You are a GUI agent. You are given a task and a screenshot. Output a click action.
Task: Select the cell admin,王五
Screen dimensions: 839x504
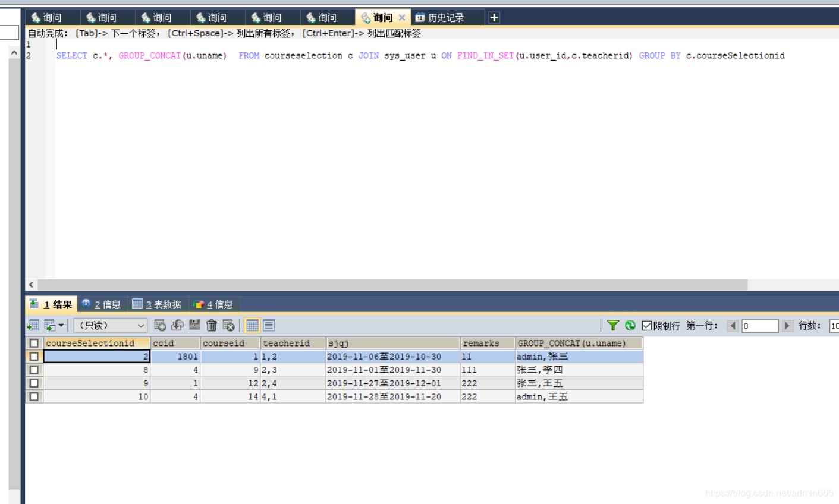[579, 396]
